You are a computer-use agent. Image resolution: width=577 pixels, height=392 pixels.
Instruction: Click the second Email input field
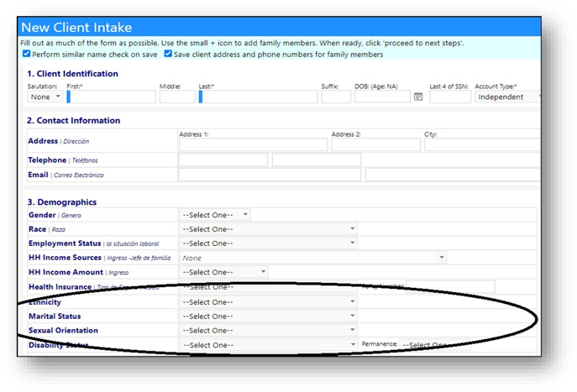tap(453, 175)
